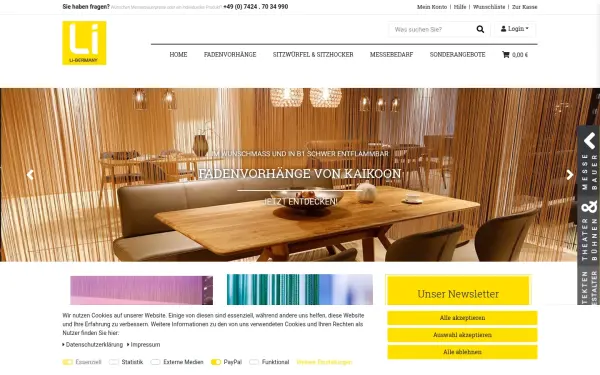Screen dimensions: 600x375
Task: Open the Impressum link
Action: tap(145, 345)
